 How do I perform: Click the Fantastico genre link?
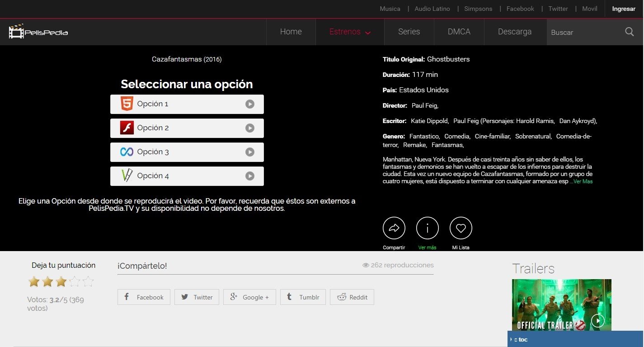tap(424, 136)
